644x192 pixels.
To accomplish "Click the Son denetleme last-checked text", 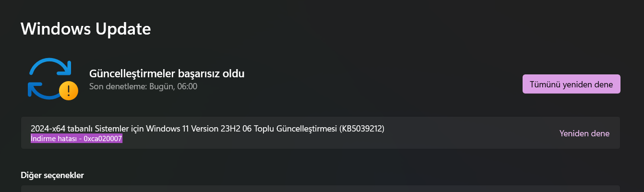I will [143, 86].
